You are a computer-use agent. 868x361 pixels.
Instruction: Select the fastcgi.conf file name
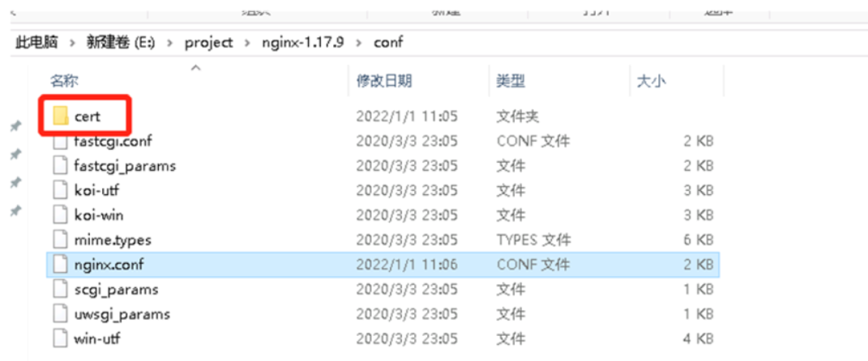click(113, 142)
